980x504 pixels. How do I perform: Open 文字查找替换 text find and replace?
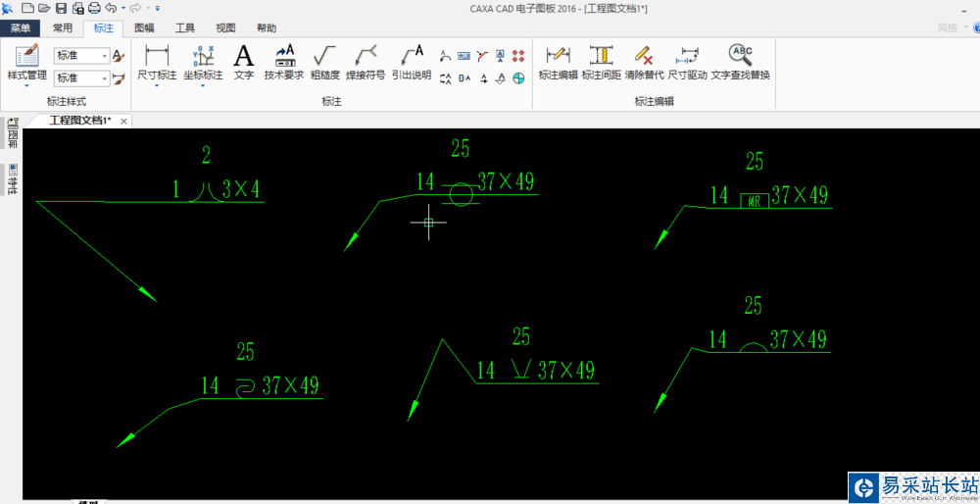741,62
